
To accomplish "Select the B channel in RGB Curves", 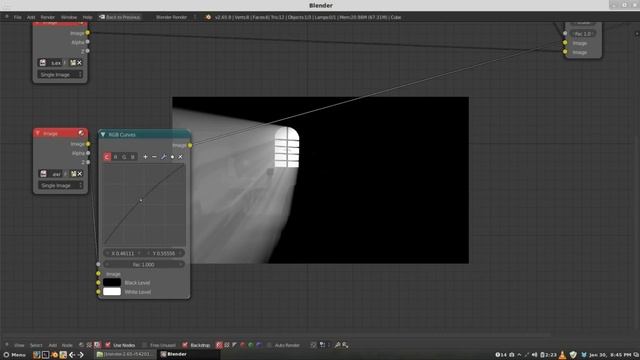I will tap(133, 157).
